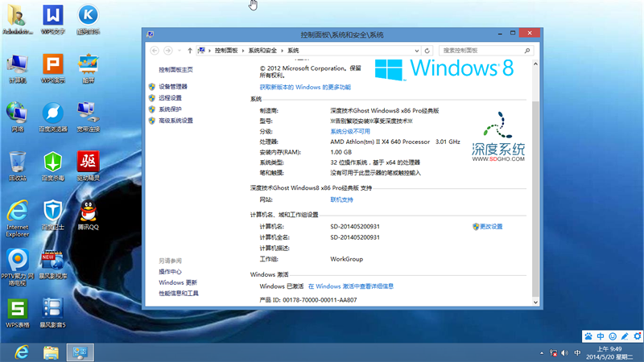Click the Forward navigation arrow
The width and height of the screenshot is (644, 362).
(167, 51)
